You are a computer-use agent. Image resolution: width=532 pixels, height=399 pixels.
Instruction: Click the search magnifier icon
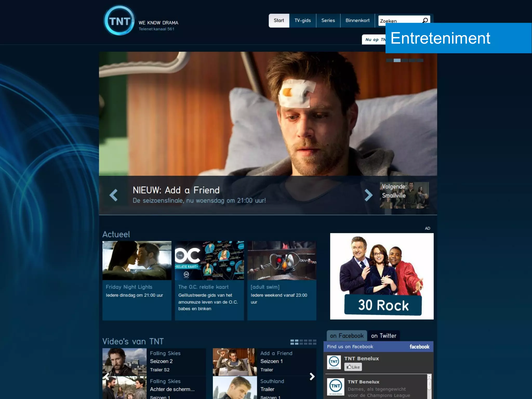tap(425, 20)
